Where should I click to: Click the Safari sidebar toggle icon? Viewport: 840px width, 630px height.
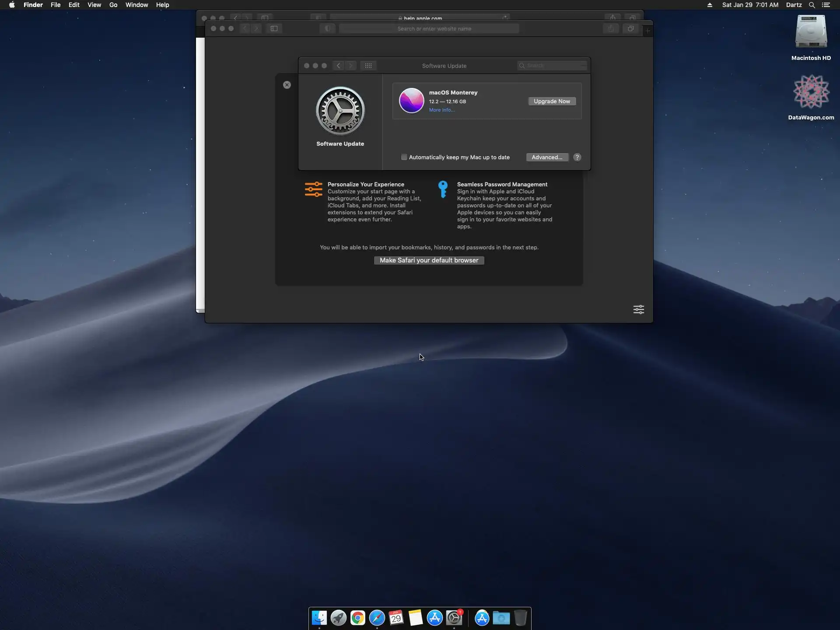pos(274,29)
